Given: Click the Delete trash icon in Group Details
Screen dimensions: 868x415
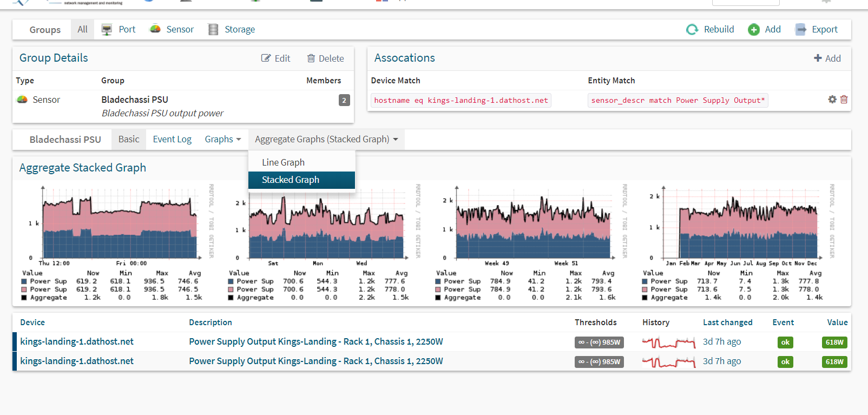Looking at the screenshot, I should coord(311,58).
